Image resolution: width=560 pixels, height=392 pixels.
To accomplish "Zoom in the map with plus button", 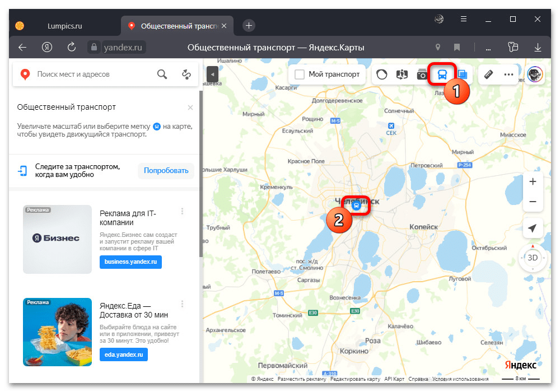I will point(533,181).
